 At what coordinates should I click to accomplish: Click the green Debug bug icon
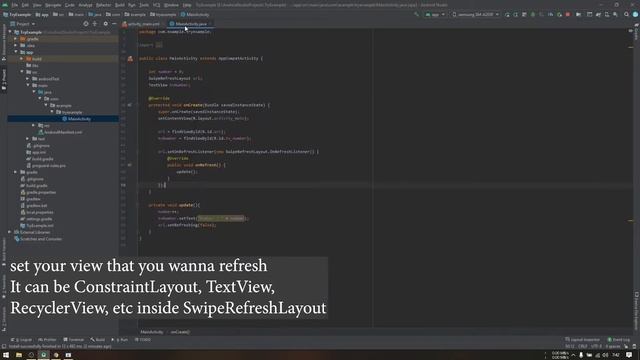point(533,15)
